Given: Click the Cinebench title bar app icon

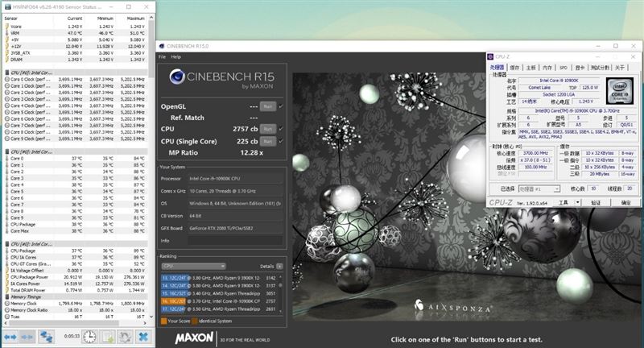Looking at the screenshot, I should (x=162, y=46).
